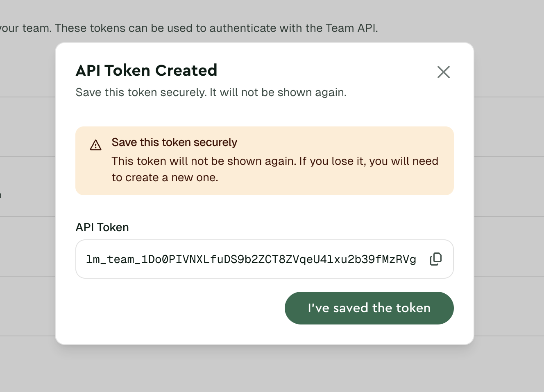Click the caution symbol next to 'Save this token securely'
The width and height of the screenshot is (544, 392).
tap(95, 145)
